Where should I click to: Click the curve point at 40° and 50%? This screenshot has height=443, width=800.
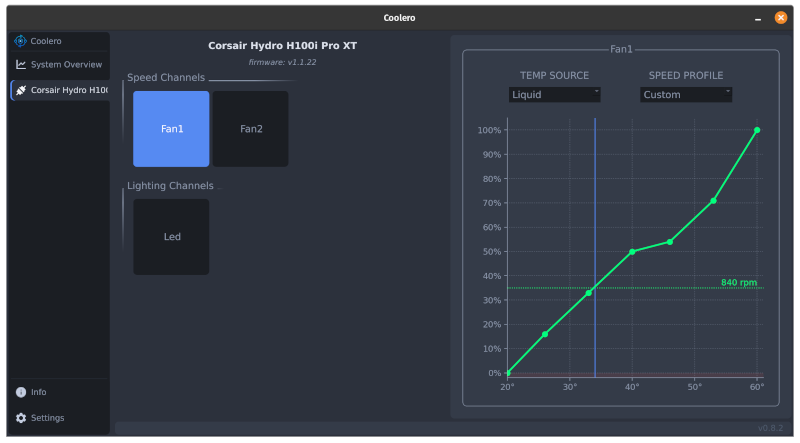tap(632, 252)
